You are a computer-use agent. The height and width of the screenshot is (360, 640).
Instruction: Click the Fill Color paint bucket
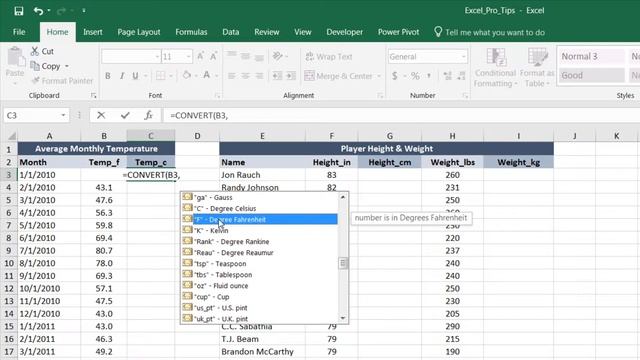pos(187,76)
